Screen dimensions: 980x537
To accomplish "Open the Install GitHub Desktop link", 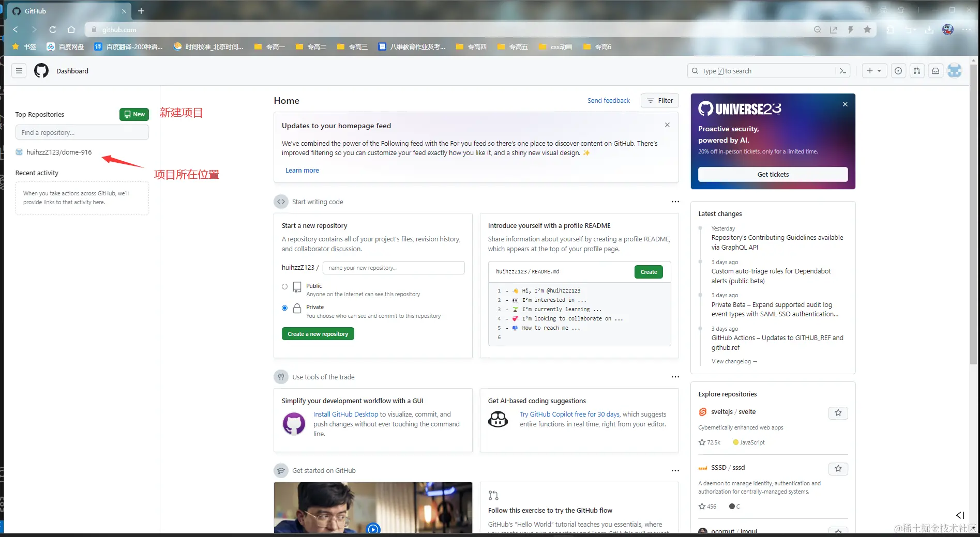I will 346,414.
